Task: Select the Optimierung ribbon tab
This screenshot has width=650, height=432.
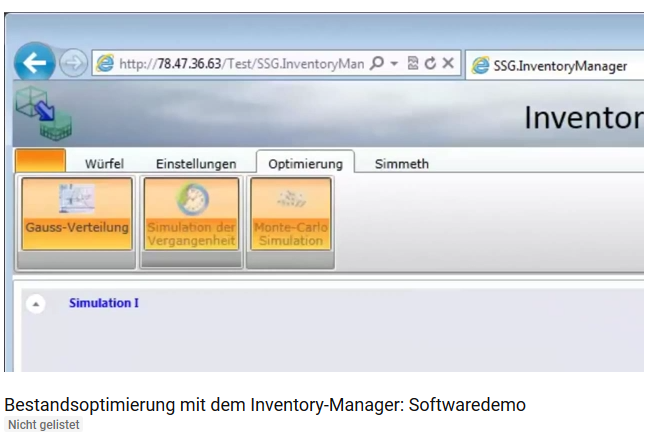Action: [x=305, y=164]
